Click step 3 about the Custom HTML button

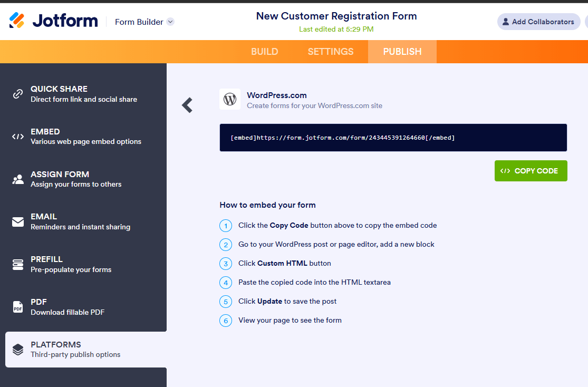[x=285, y=263]
